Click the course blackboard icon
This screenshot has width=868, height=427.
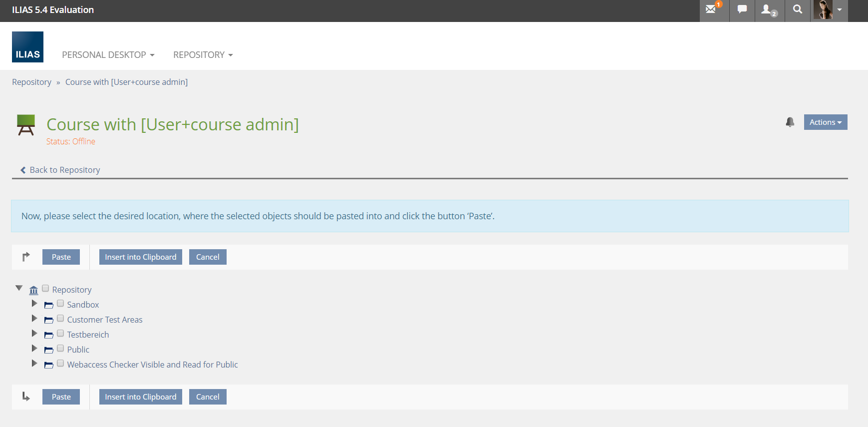coord(26,125)
